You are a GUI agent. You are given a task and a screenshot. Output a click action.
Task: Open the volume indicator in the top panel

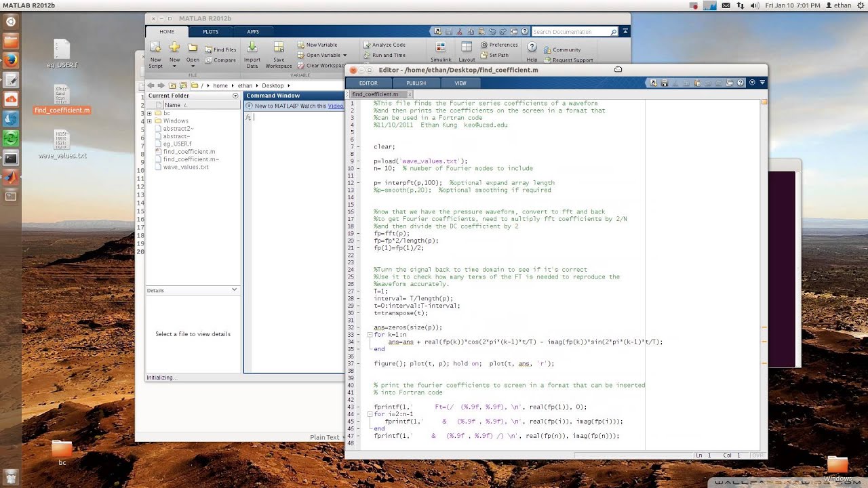(x=755, y=5)
